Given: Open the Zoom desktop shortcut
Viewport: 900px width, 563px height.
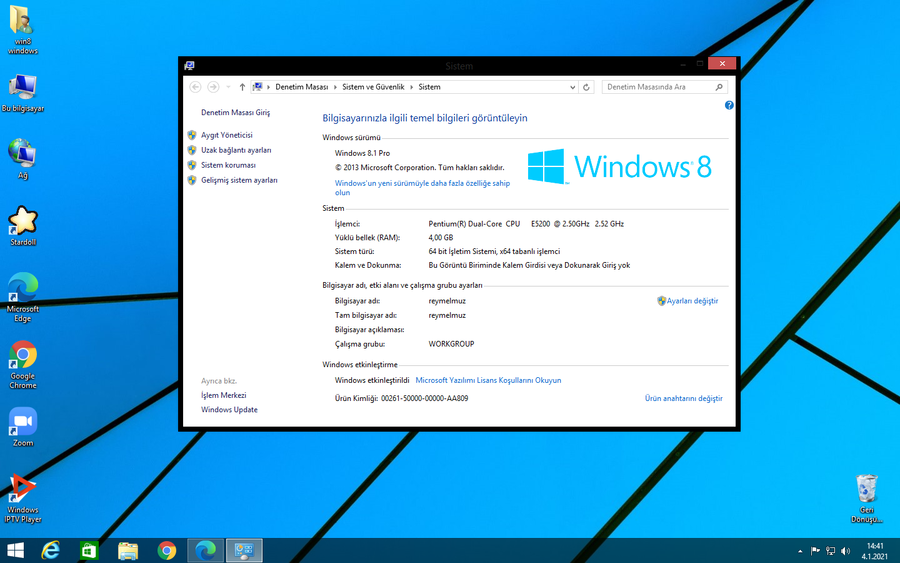Looking at the screenshot, I should [x=23, y=427].
